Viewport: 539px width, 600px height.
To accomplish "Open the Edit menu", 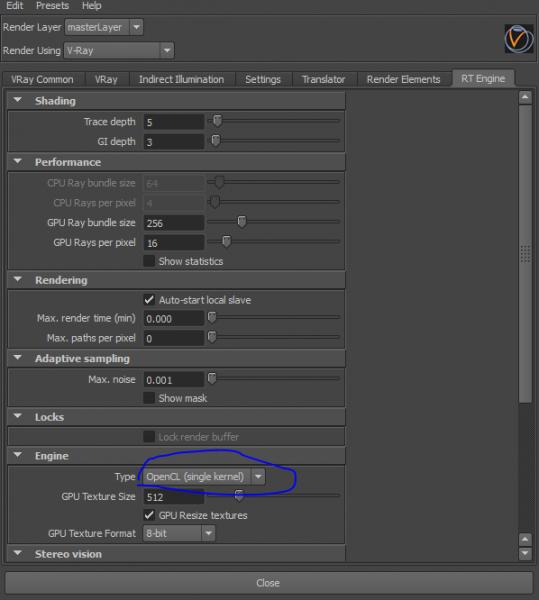I will click(x=15, y=6).
